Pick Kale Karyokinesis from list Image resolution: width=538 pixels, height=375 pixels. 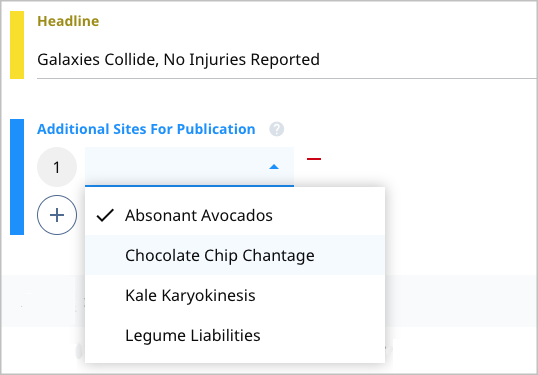pos(235,295)
